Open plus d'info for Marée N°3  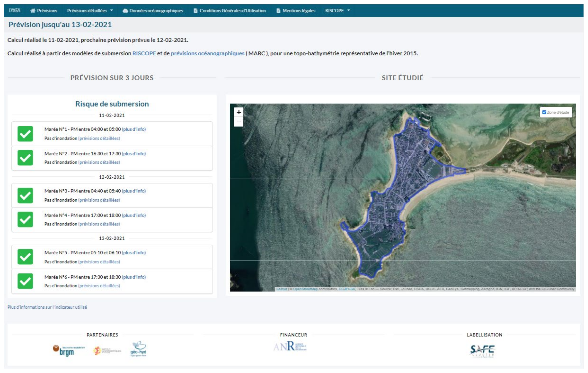tap(134, 191)
